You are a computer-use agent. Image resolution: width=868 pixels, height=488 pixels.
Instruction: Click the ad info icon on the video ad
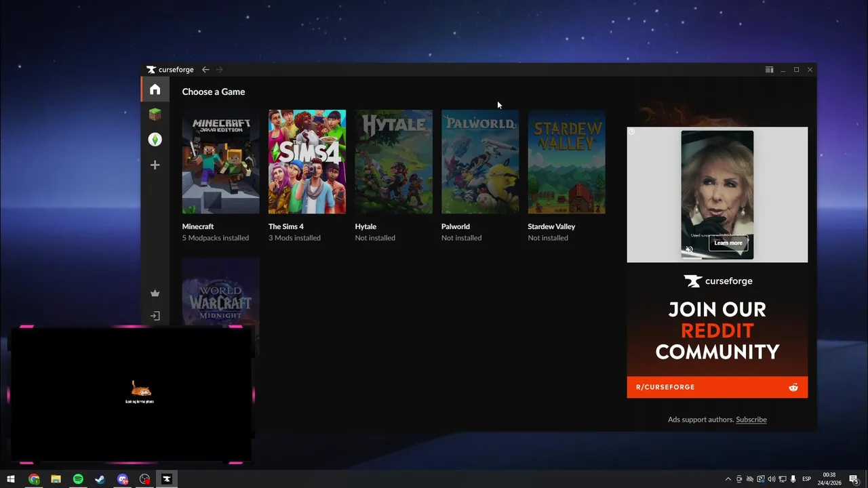pyautogui.click(x=631, y=131)
